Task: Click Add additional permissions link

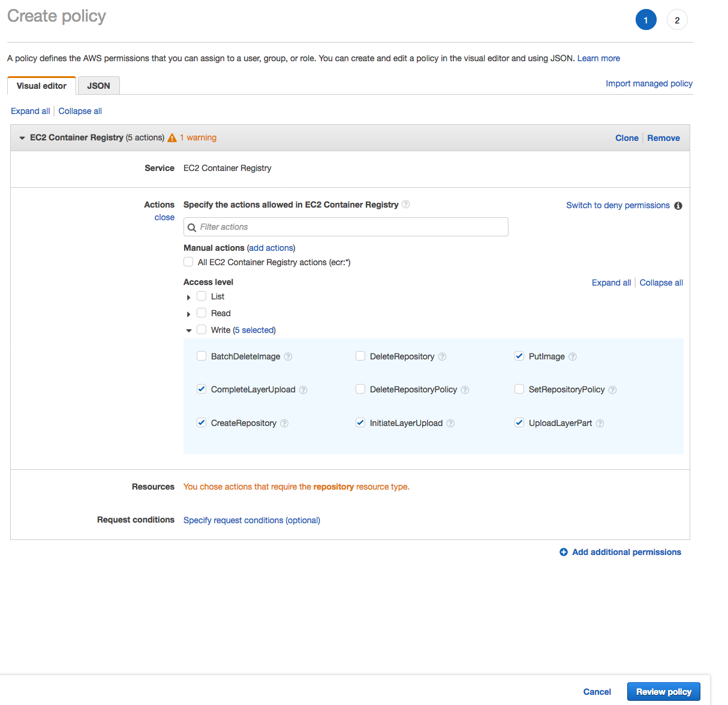Action: tap(627, 552)
